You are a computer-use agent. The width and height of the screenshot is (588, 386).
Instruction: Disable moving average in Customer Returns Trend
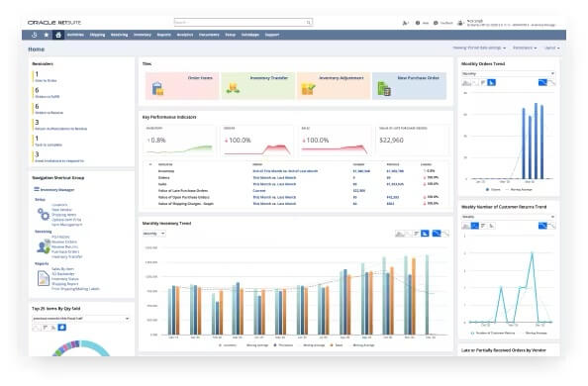click(x=551, y=226)
